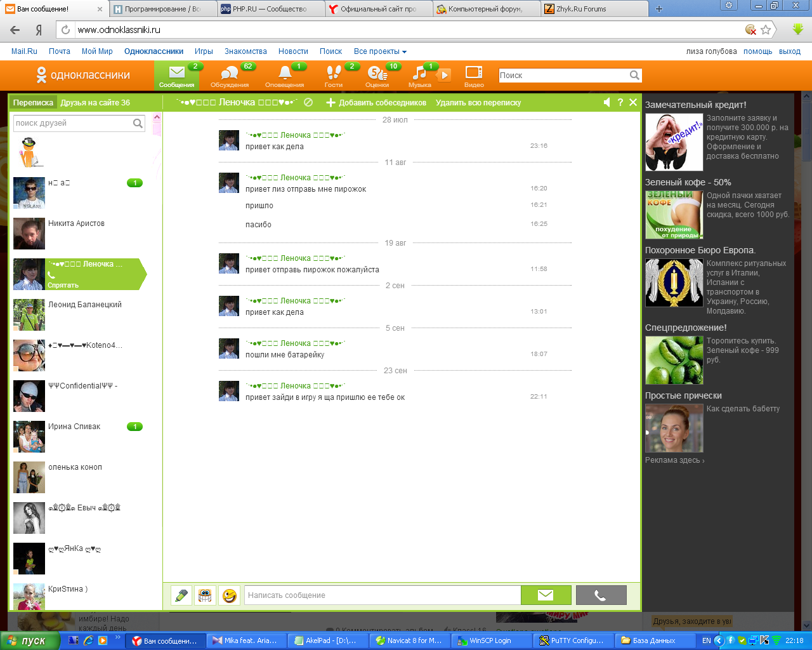Click EN language indicator in tray

pyautogui.click(x=706, y=640)
